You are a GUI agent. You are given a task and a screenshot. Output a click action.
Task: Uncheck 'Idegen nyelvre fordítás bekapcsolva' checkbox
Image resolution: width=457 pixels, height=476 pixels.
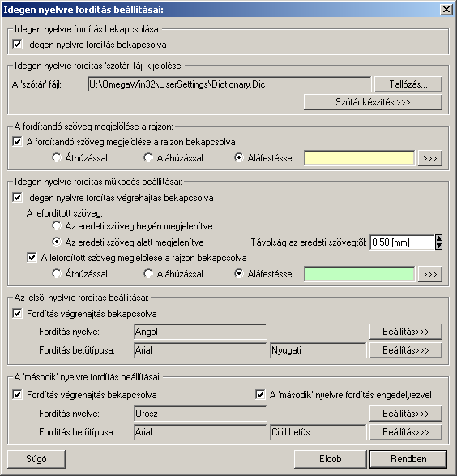coord(17,45)
